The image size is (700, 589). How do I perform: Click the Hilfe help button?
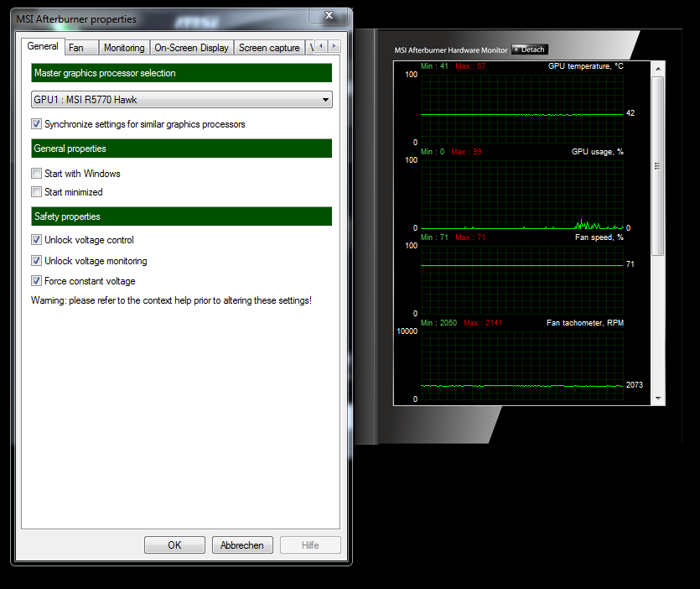(x=310, y=545)
